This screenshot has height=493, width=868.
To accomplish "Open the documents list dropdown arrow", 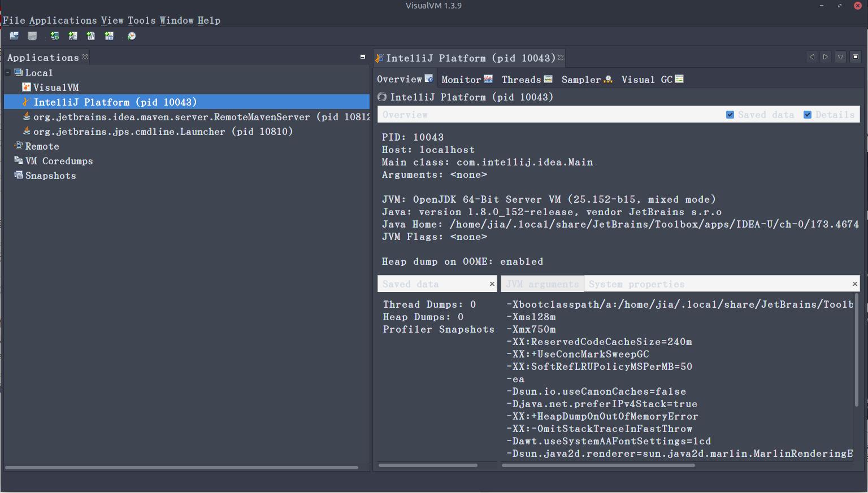I will 840,57.
